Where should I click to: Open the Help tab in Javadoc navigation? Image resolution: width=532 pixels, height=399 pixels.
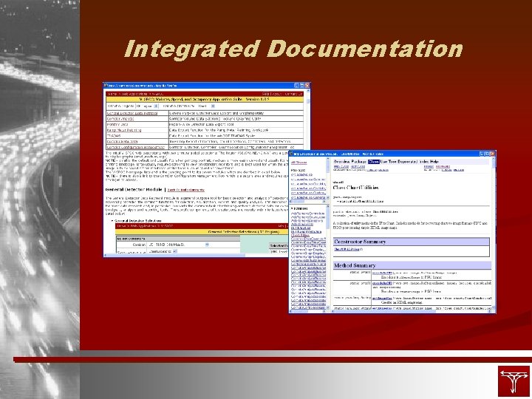(434, 162)
